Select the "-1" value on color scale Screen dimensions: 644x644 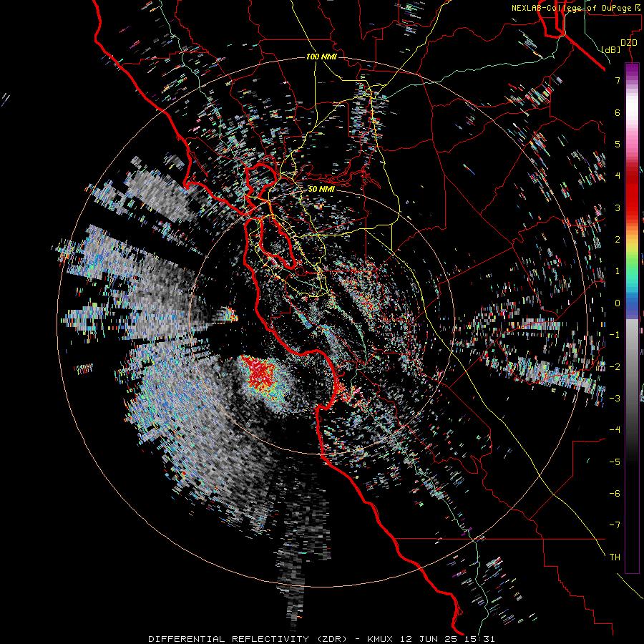[615, 335]
